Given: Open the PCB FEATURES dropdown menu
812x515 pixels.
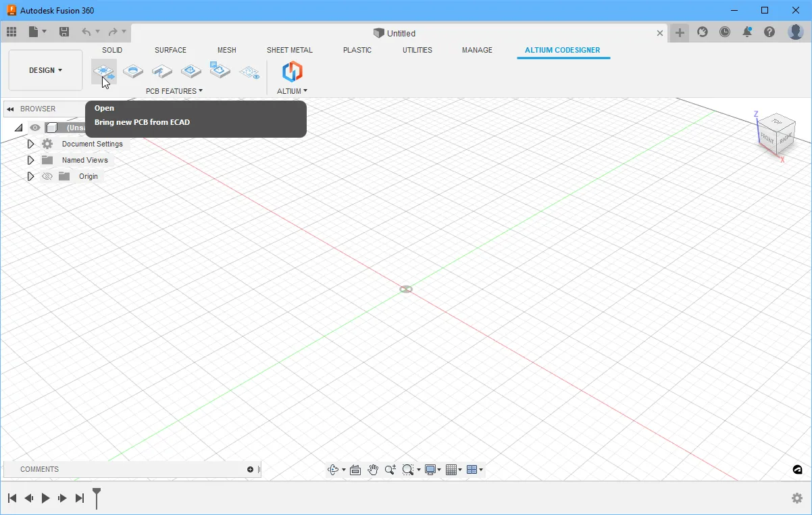Looking at the screenshot, I should [x=174, y=91].
